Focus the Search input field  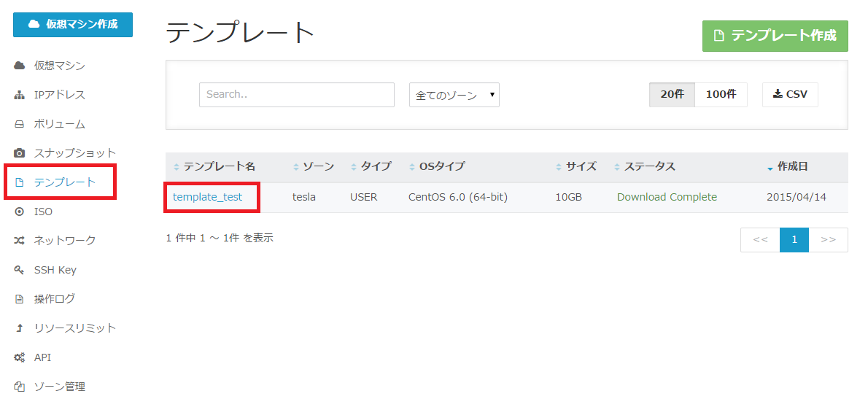click(x=296, y=95)
